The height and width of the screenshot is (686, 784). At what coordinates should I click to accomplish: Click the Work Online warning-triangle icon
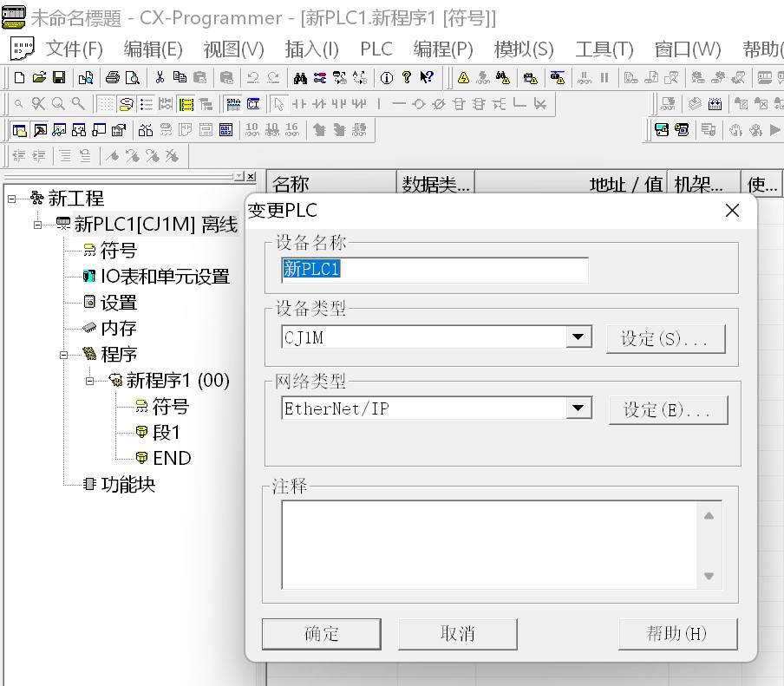tap(463, 77)
